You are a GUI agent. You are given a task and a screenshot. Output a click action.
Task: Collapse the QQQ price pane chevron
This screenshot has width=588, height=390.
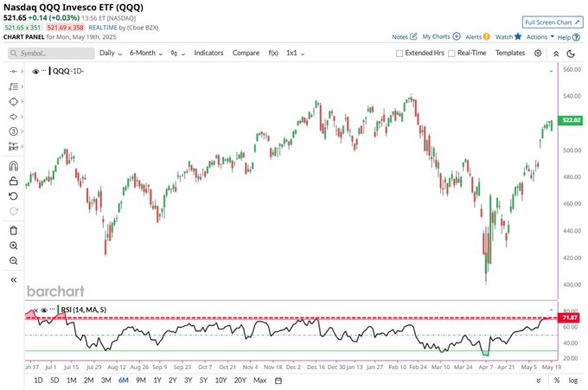coord(551,71)
